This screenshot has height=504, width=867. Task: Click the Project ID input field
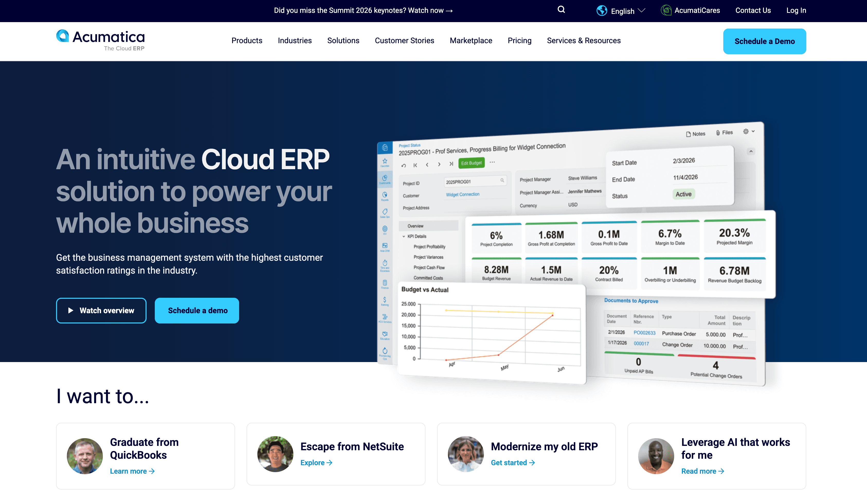[475, 181]
